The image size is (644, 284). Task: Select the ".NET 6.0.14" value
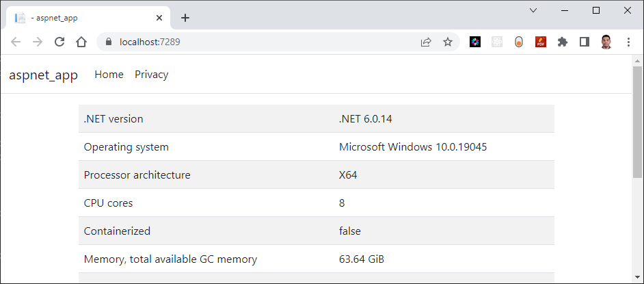coord(366,119)
